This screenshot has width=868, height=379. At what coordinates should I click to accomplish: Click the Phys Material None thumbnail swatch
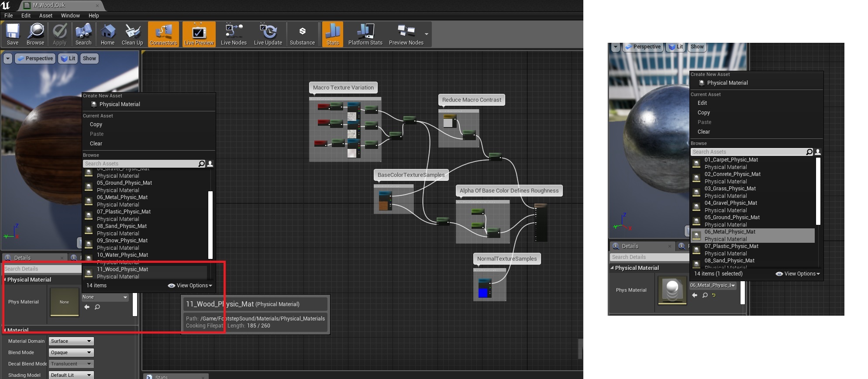(x=64, y=302)
